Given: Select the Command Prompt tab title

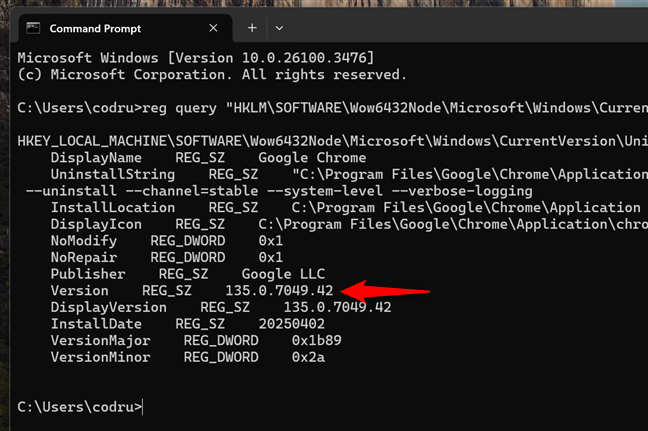Looking at the screenshot, I should click(x=95, y=29).
